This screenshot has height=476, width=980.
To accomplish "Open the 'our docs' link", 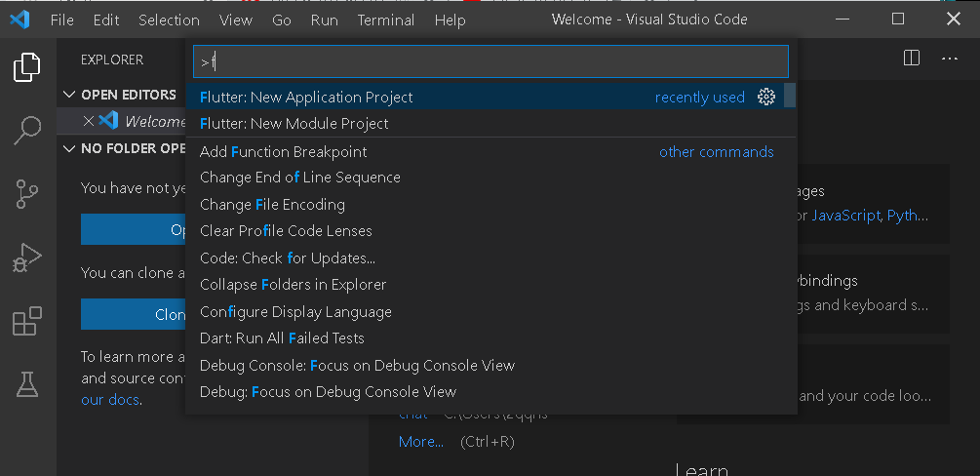I will pos(110,400).
